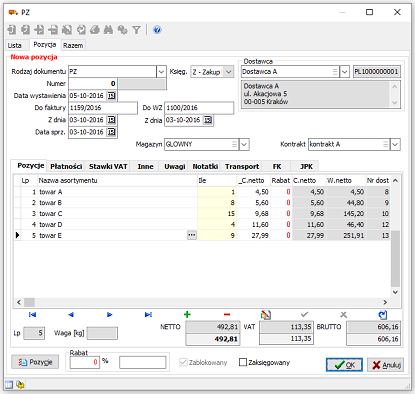
Task: Open the Transport tab
Action: (x=242, y=166)
